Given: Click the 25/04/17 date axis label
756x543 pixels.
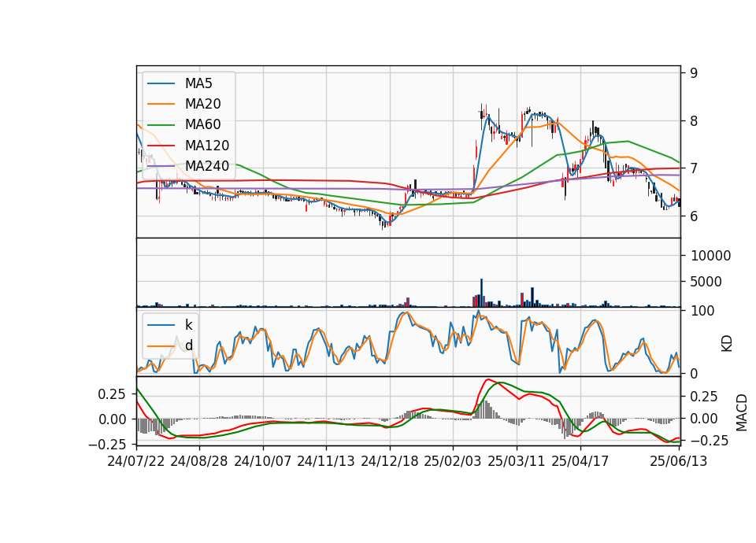Looking at the screenshot, I should (580, 461).
